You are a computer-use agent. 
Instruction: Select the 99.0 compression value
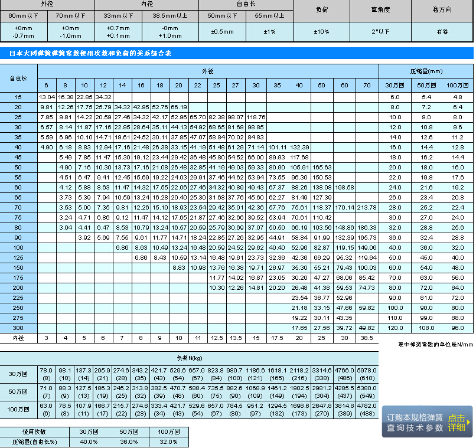(426, 318)
